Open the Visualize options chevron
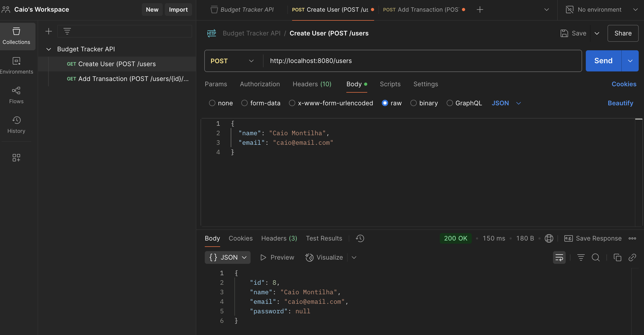Screen dimensions: 644x335 (x=354, y=257)
